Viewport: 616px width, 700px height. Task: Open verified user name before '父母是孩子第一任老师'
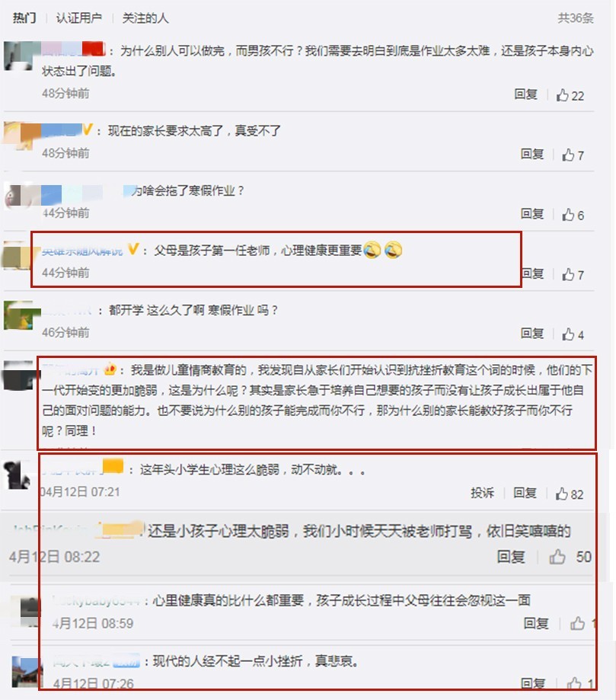[82, 251]
